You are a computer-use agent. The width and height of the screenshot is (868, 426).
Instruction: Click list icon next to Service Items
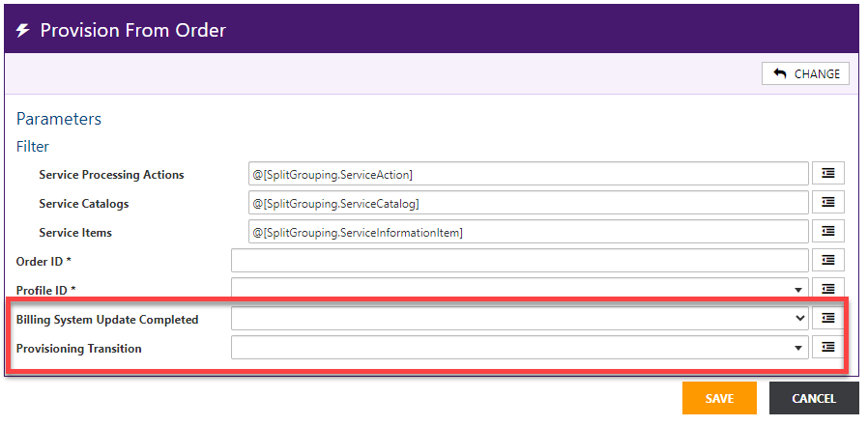(x=827, y=232)
